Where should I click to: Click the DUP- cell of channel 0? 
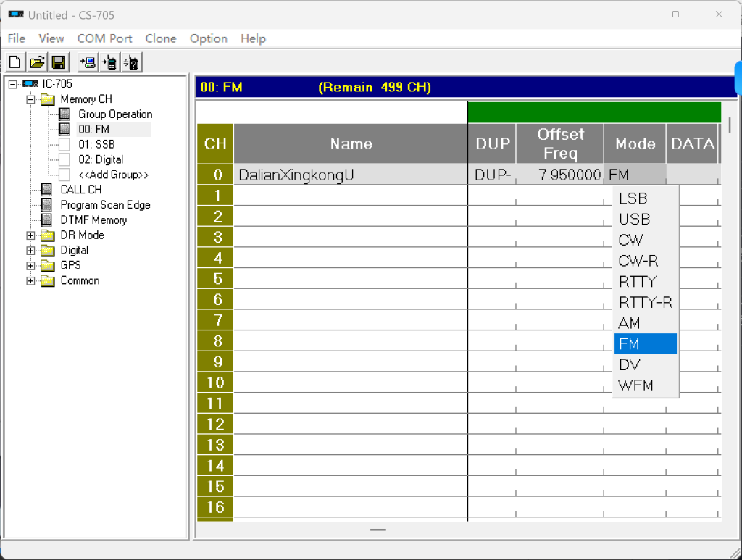492,175
